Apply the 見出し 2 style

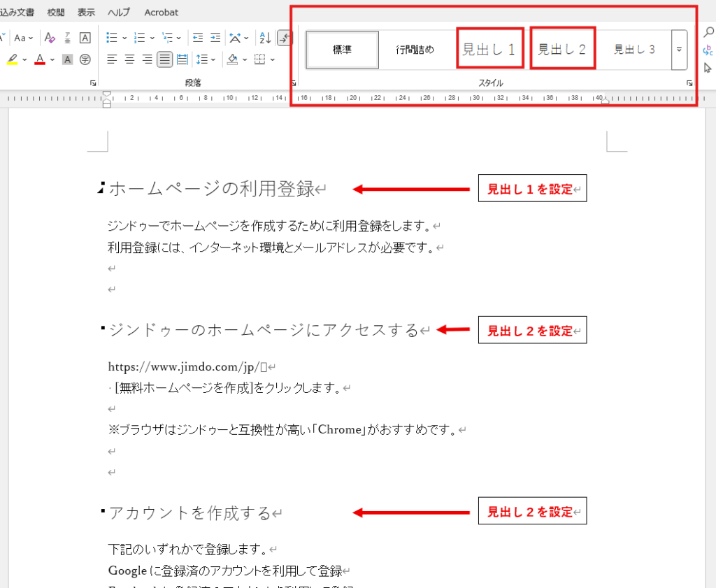pos(562,49)
